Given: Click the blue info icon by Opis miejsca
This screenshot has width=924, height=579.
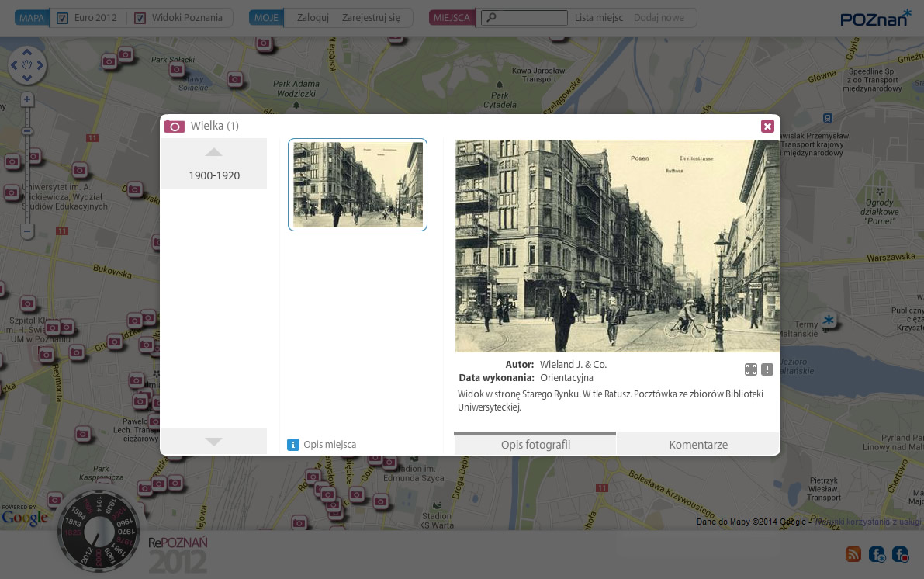Looking at the screenshot, I should point(293,445).
